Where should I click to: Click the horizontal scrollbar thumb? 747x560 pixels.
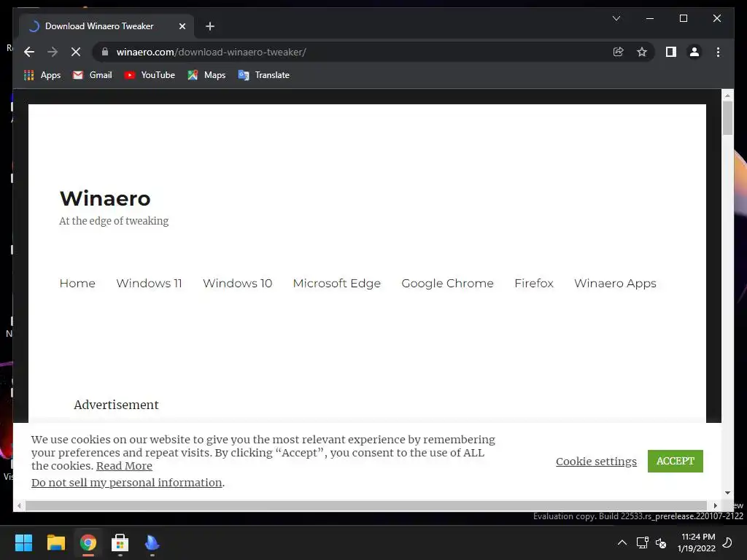[x=366, y=505]
